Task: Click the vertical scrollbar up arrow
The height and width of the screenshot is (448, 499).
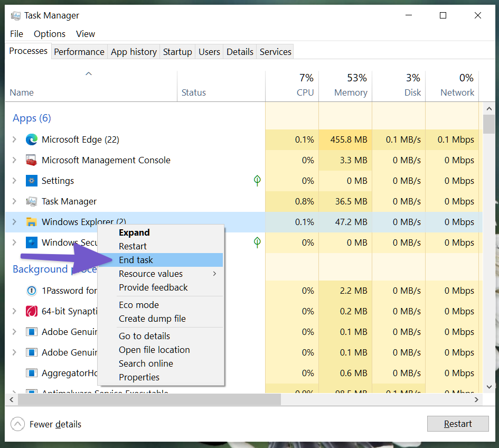Action: (x=489, y=109)
